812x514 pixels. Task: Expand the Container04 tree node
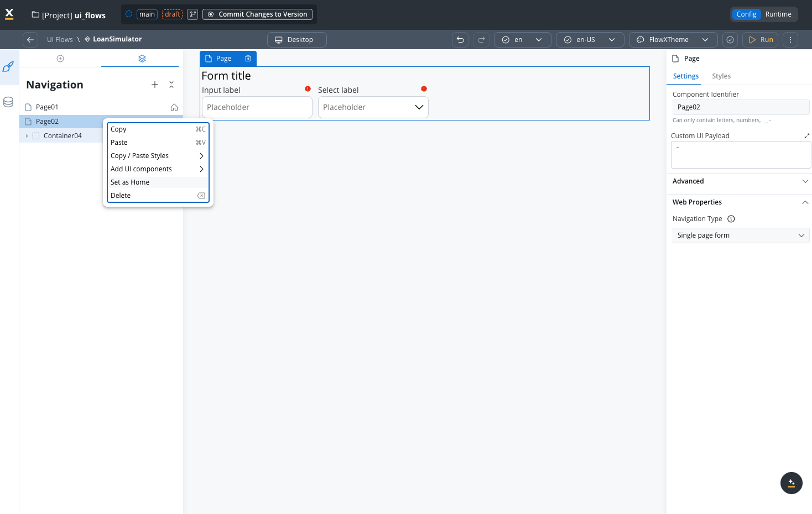tap(27, 136)
